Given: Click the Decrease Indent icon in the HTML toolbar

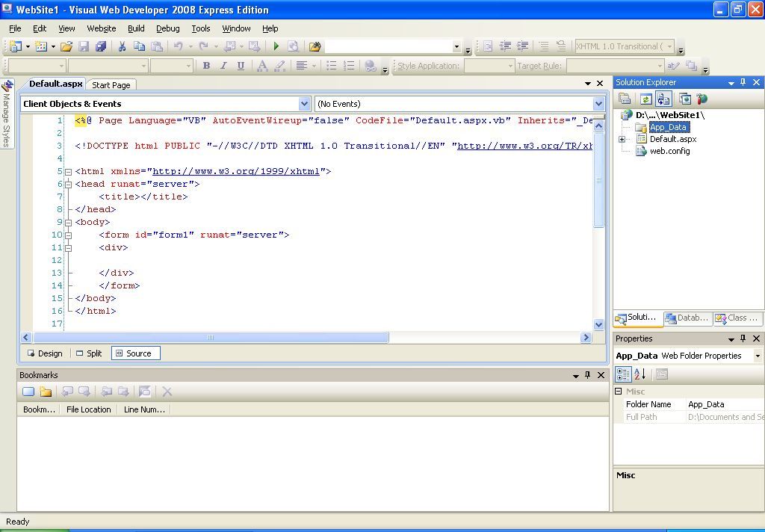Looking at the screenshot, I should (506, 46).
